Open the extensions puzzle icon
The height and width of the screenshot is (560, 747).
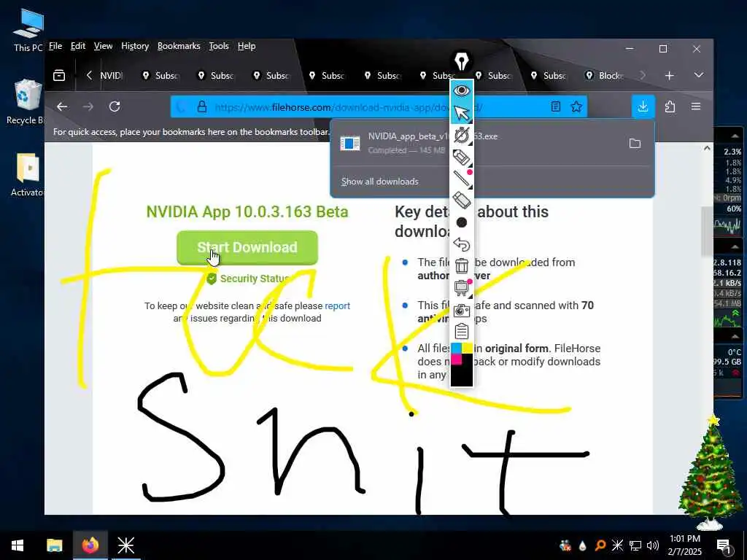(670, 106)
